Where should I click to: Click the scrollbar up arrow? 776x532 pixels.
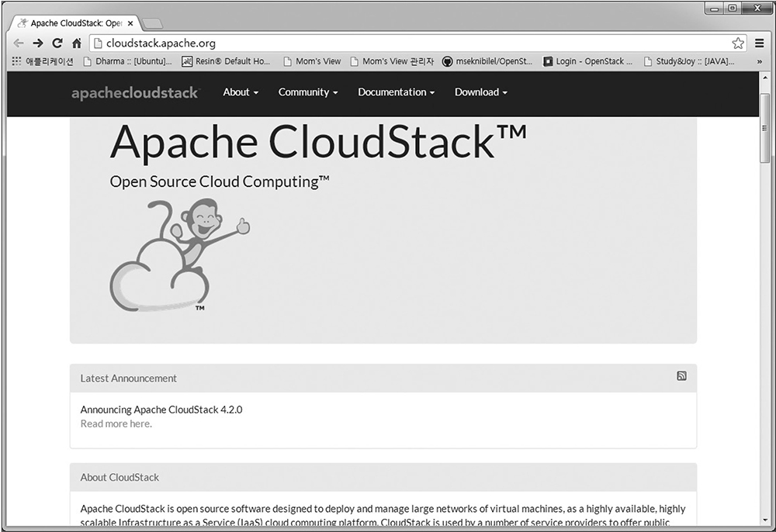pyautogui.click(x=765, y=78)
